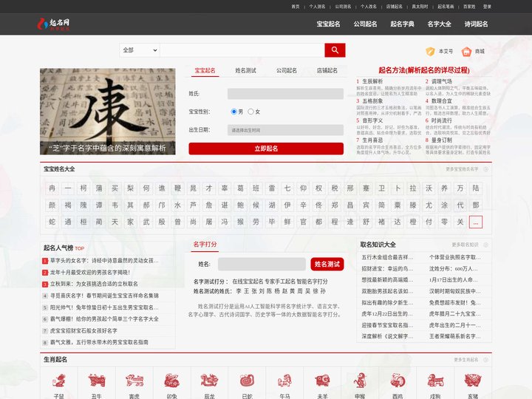
Task: Go to 首页 in top bar
Action: (296, 7)
